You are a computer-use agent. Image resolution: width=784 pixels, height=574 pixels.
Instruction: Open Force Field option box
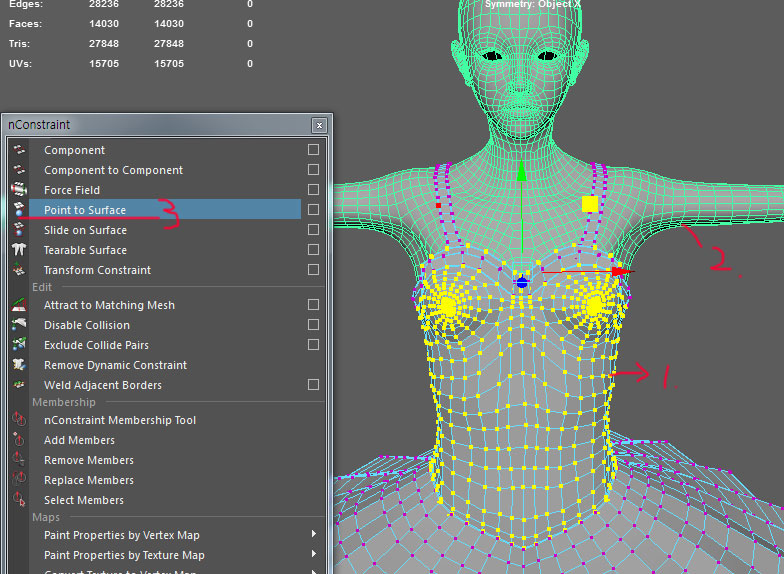[x=314, y=190]
